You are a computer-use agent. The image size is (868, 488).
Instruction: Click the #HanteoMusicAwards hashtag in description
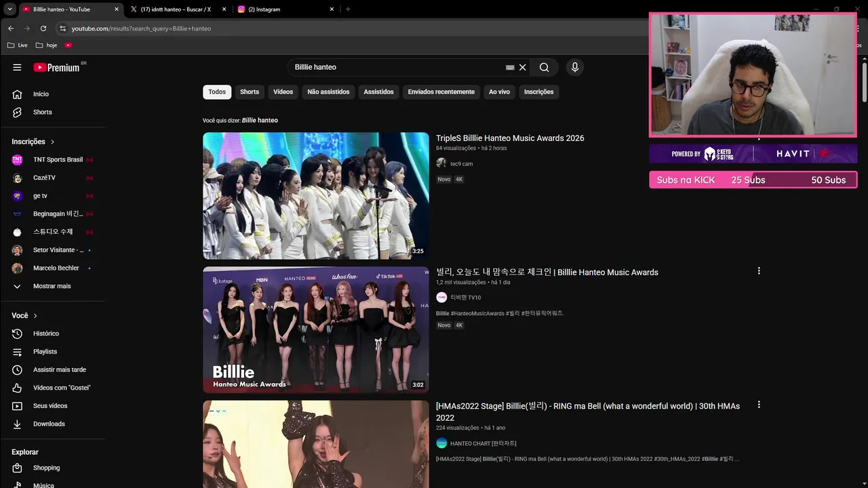(478, 313)
